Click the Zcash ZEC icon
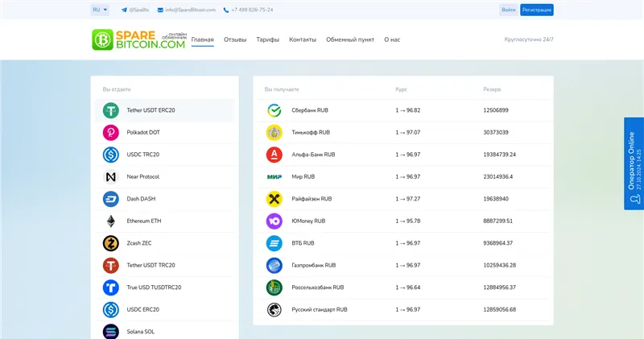Viewport: 644px width, 339px height. (111, 244)
